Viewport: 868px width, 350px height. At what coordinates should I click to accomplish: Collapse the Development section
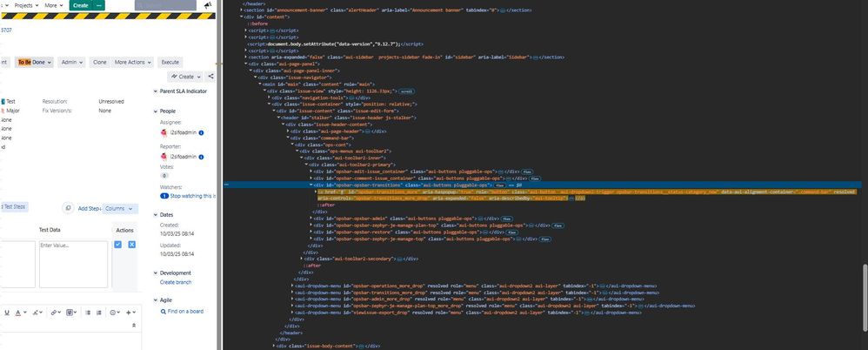pos(156,273)
